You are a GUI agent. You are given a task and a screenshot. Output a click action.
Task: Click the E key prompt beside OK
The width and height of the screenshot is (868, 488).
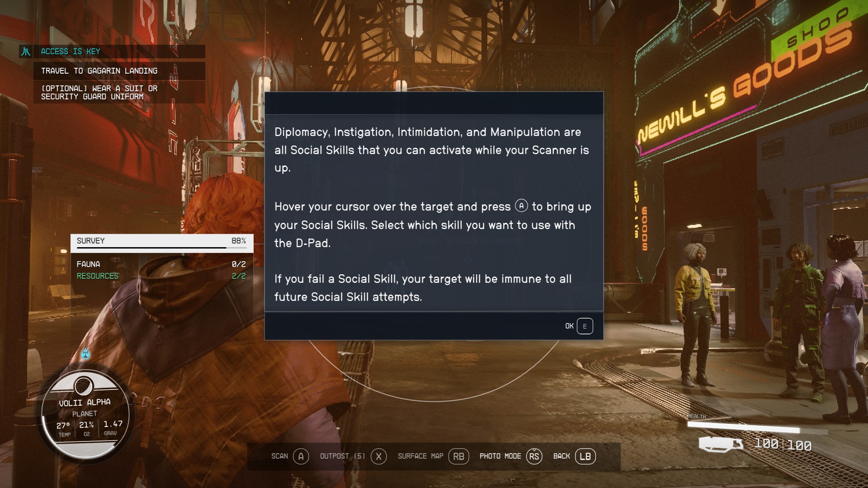pyautogui.click(x=585, y=325)
